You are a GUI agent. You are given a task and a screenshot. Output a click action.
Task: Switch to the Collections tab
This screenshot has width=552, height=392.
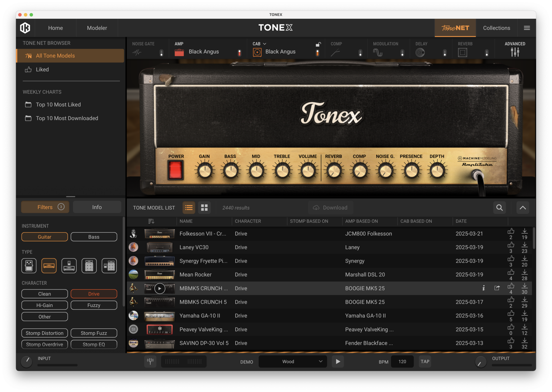(496, 28)
